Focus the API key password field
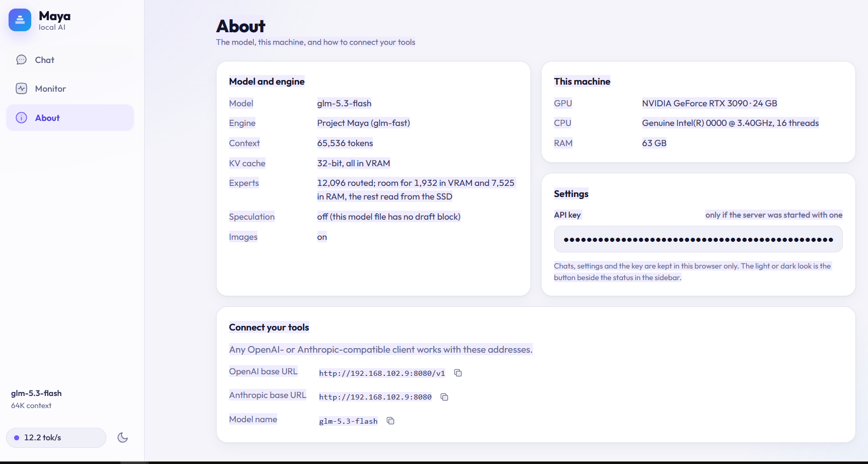Screen dimensions: 868x464 [698, 239]
